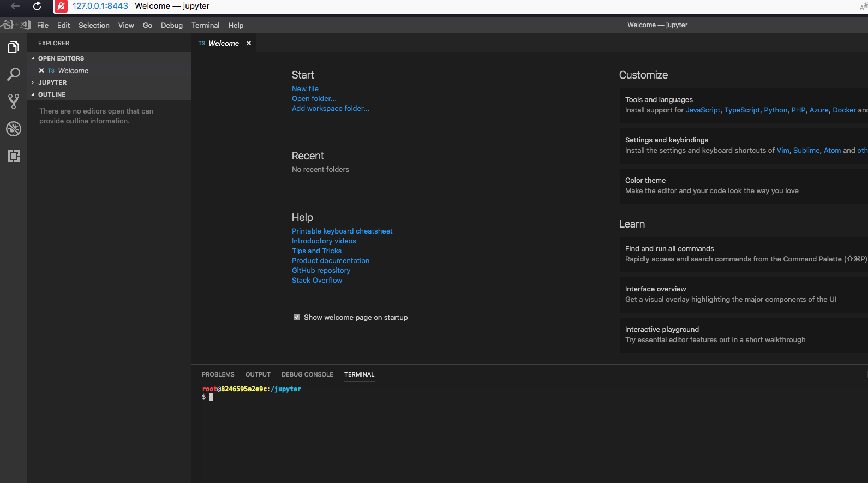868x483 pixels.
Task: Install JavaScript language support link
Action: tap(703, 110)
